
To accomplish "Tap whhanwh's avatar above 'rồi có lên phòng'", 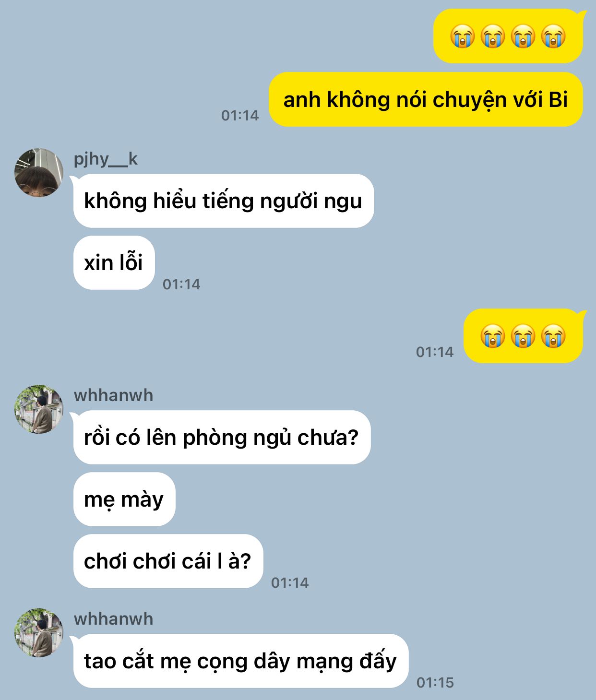I will (x=39, y=409).
